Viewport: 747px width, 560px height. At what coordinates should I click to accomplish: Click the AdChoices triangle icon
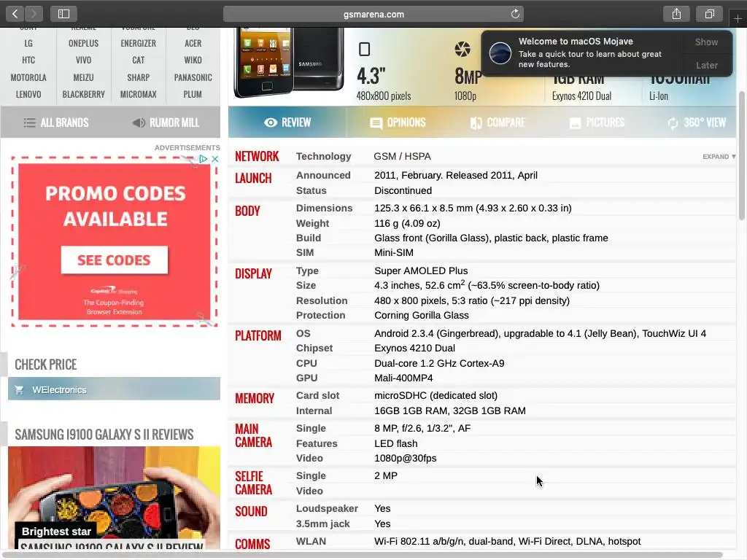click(204, 159)
